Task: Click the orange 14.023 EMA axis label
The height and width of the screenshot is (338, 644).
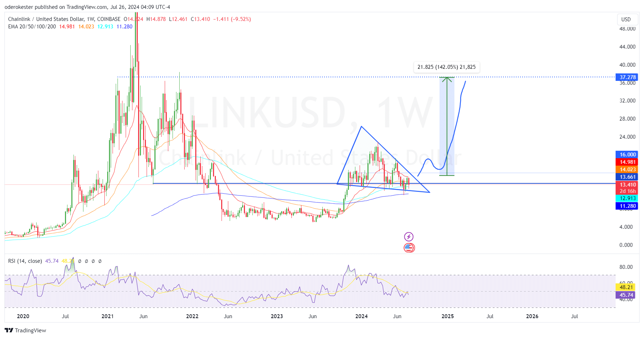Action: tap(627, 170)
